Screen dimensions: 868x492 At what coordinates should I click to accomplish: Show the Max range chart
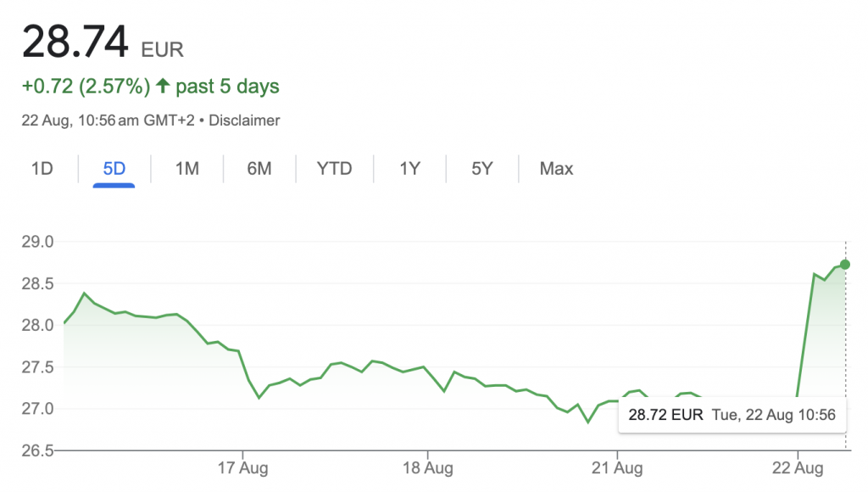556,169
